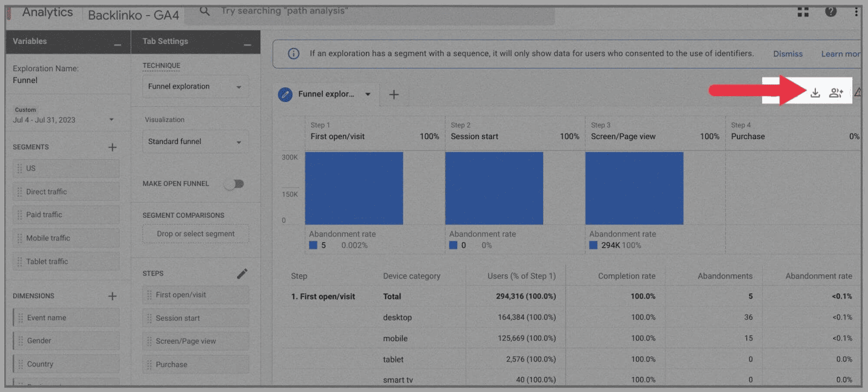Open the apps grid icon
The height and width of the screenshot is (392, 868).
tap(803, 11)
